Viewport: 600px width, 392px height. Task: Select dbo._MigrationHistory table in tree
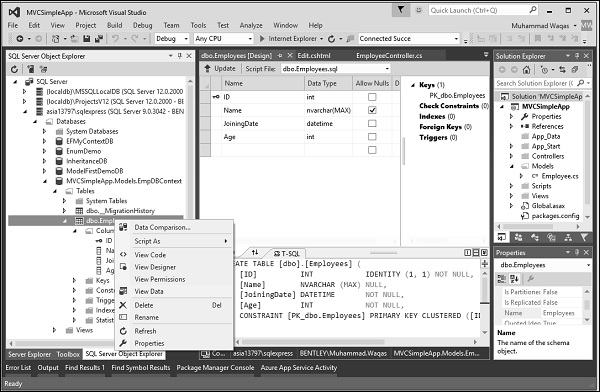pyautogui.click(x=120, y=211)
